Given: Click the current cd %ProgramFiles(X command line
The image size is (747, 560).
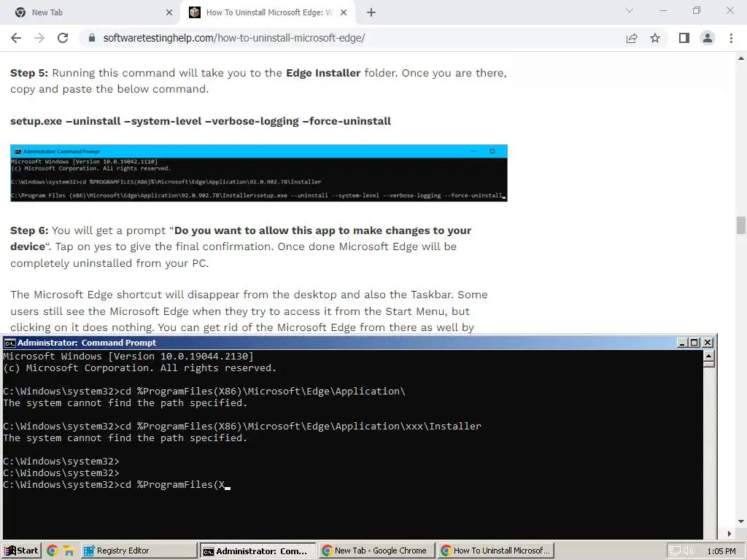Looking at the screenshot, I should (x=117, y=485).
